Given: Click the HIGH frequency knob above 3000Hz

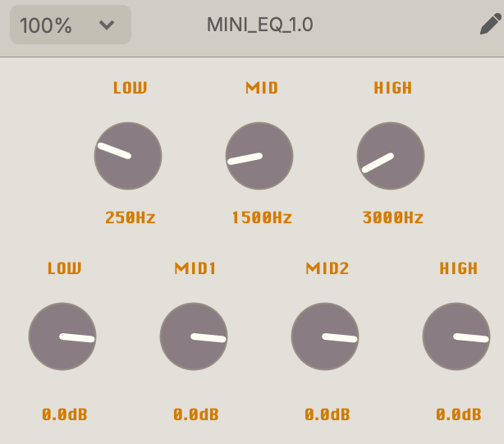Looking at the screenshot, I should [x=391, y=156].
